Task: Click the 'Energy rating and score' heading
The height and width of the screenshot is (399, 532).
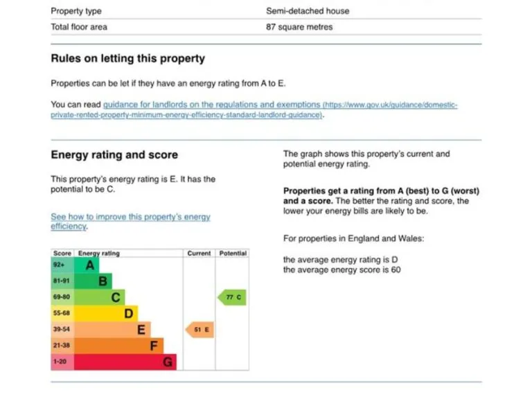Action: coord(114,154)
